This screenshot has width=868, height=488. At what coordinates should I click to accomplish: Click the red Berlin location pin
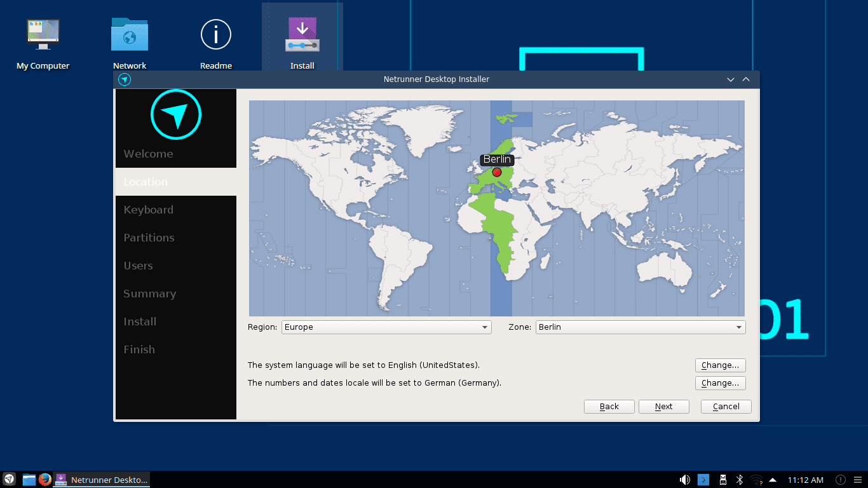[497, 172]
